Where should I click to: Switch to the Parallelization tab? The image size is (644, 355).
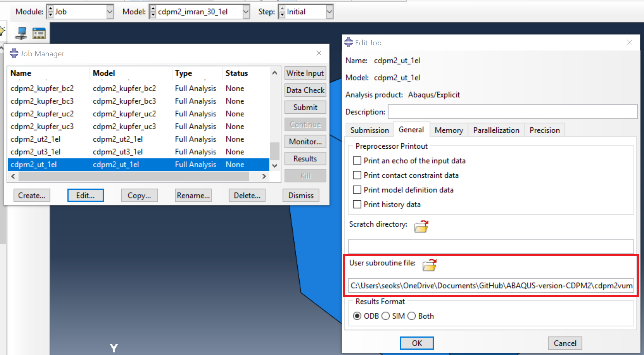(x=496, y=130)
